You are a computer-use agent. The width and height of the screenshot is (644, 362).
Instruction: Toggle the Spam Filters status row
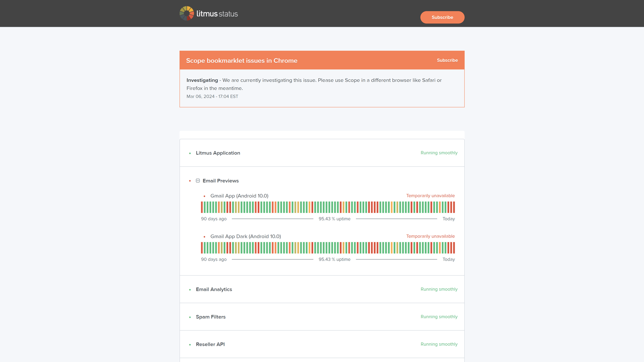pos(211,317)
